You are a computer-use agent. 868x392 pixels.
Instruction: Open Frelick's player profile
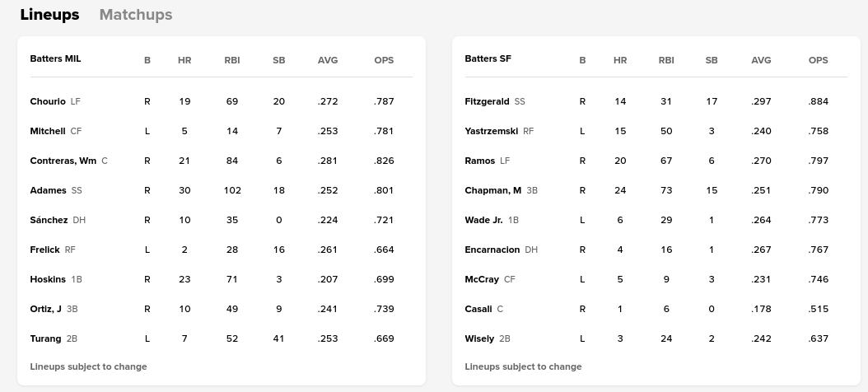(x=44, y=250)
